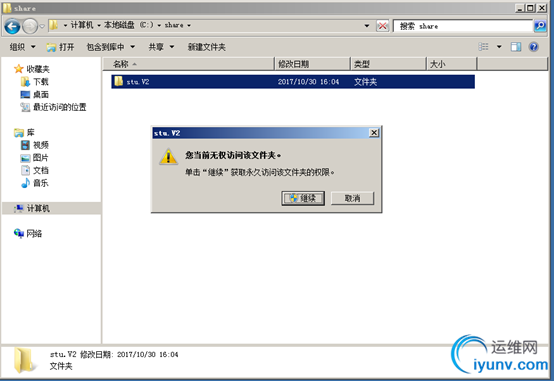Open view options dropdown arrow
Viewport: 554px width, 381px height.
(499, 47)
